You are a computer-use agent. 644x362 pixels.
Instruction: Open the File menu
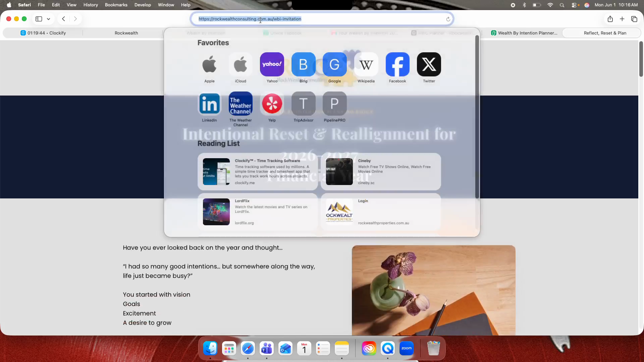[x=41, y=5]
